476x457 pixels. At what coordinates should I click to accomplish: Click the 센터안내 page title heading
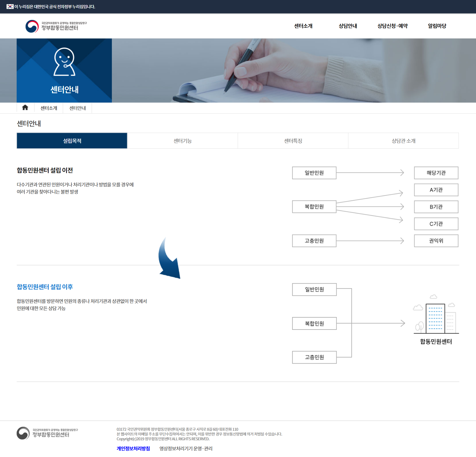click(x=29, y=124)
